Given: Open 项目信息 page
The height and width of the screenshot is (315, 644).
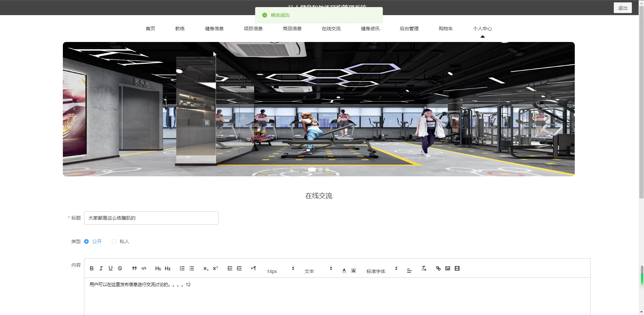Looking at the screenshot, I should [253, 29].
